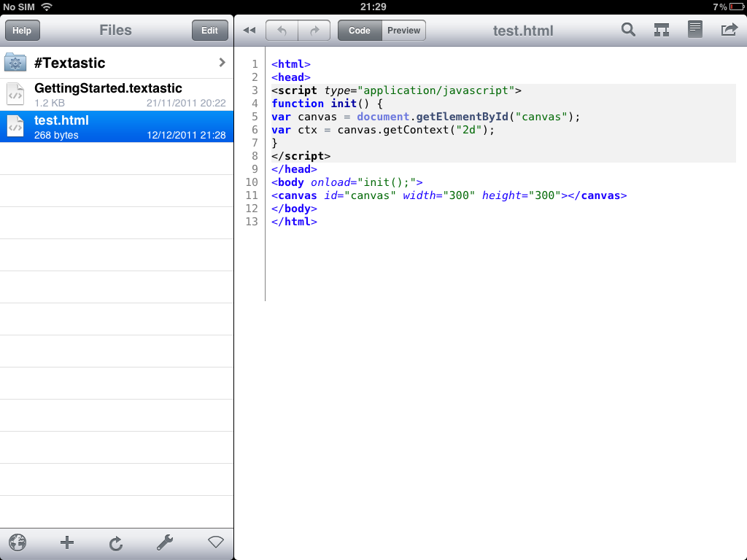The height and width of the screenshot is (560, 747).
Task: Place cursor on the <html> opening tag
Action: click(291, 64)
